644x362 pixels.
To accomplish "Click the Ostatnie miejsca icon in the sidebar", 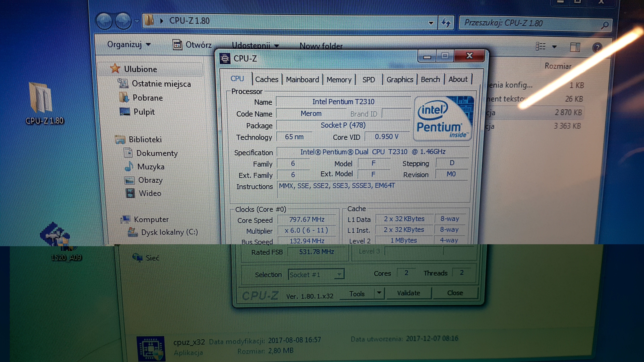I will point(123,83).
